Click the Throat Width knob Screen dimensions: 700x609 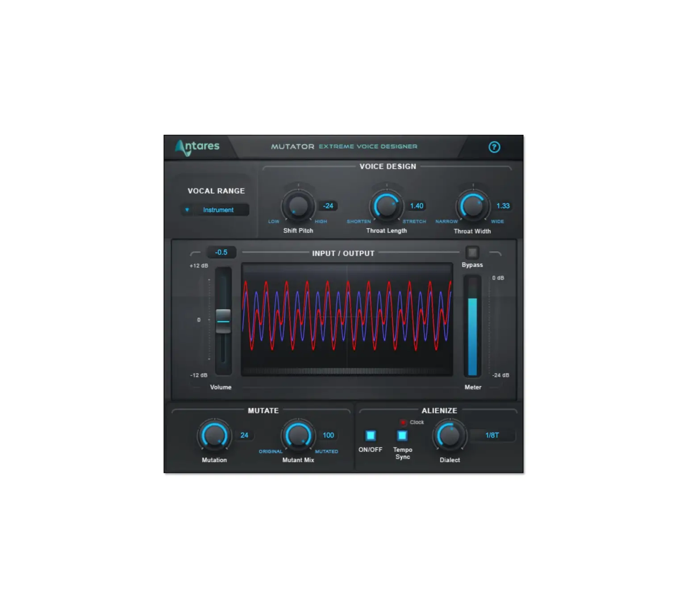(472, 206)
